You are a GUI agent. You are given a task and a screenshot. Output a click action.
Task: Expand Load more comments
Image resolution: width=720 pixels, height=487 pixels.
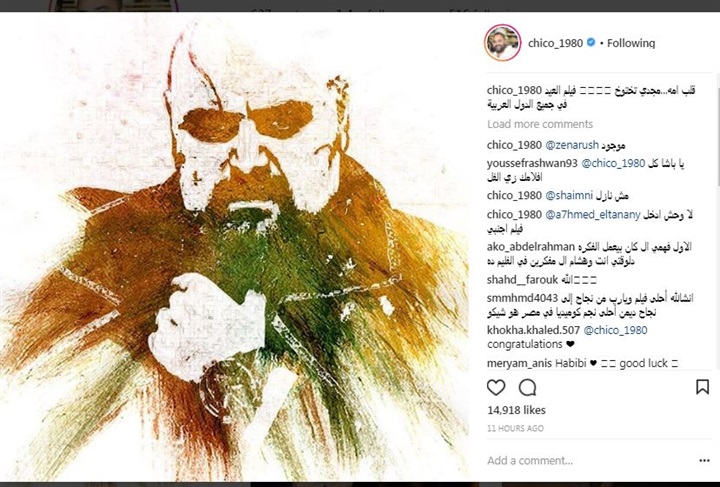(540, 124)
